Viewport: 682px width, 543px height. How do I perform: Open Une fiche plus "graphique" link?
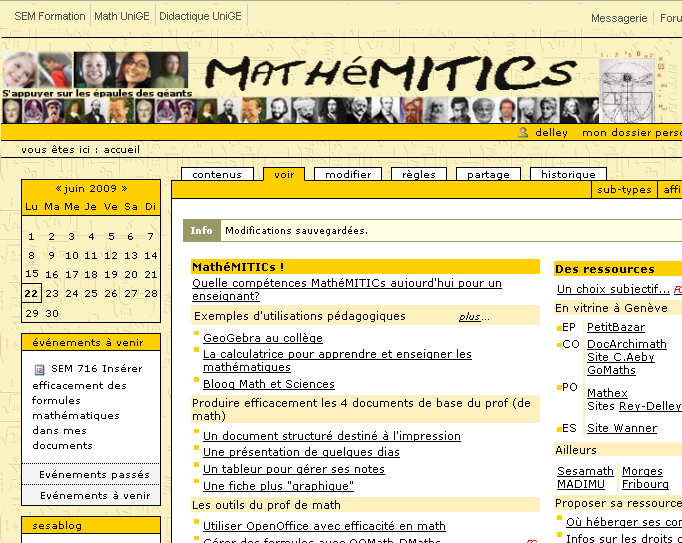278,486
